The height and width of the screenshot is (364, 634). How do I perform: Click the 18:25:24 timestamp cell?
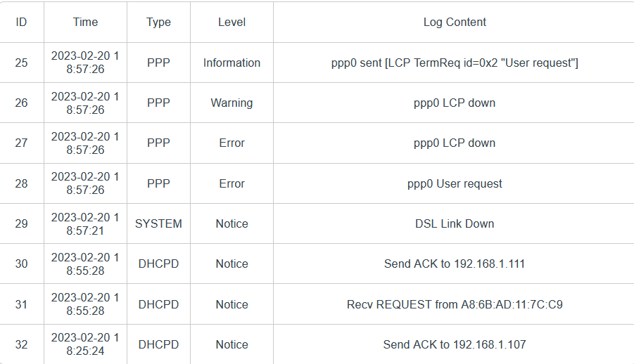85,344
